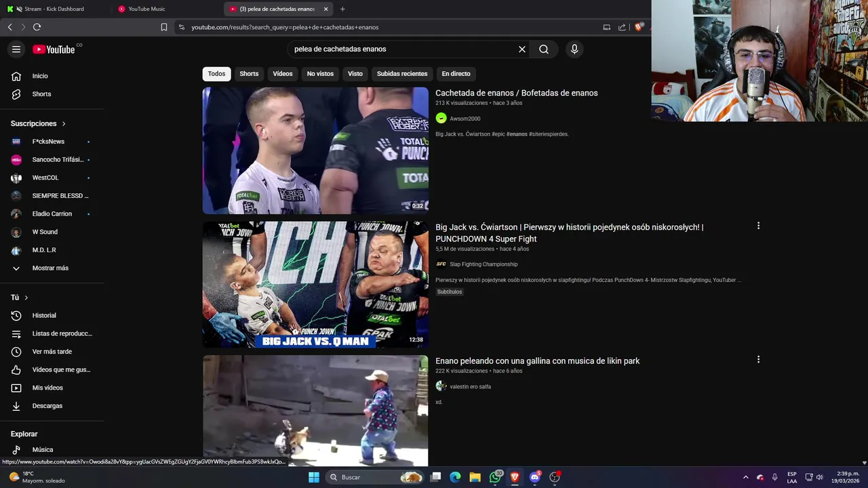Viewport: 868px width, 488px height.
Task: Close the pelea de cachetadas tab
Action: point(325,9)
